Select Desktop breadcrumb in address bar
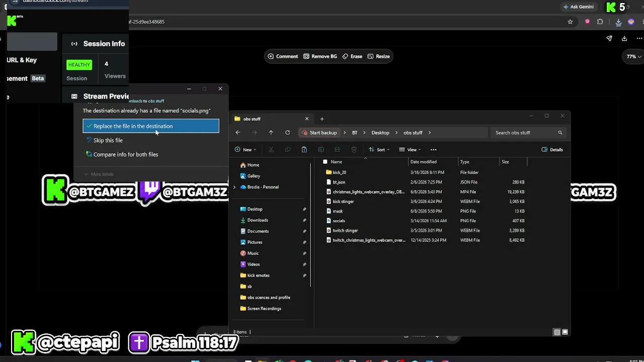This screenshot has height=362, width=644. tap(380, 133)
